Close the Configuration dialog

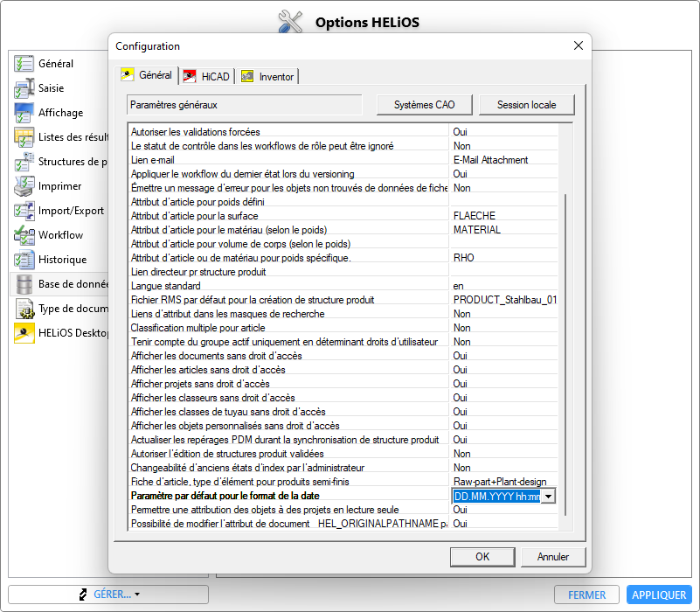click(x=579, y=45)
